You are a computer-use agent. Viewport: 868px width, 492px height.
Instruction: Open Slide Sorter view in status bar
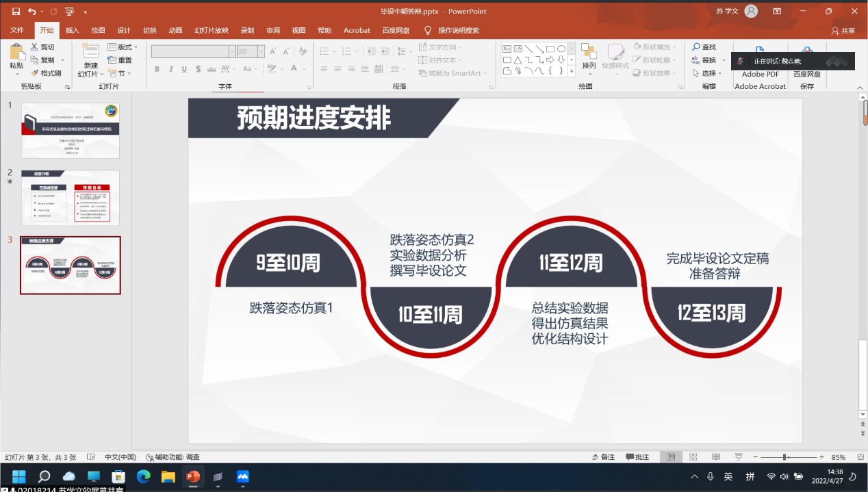tap(693, 457)
